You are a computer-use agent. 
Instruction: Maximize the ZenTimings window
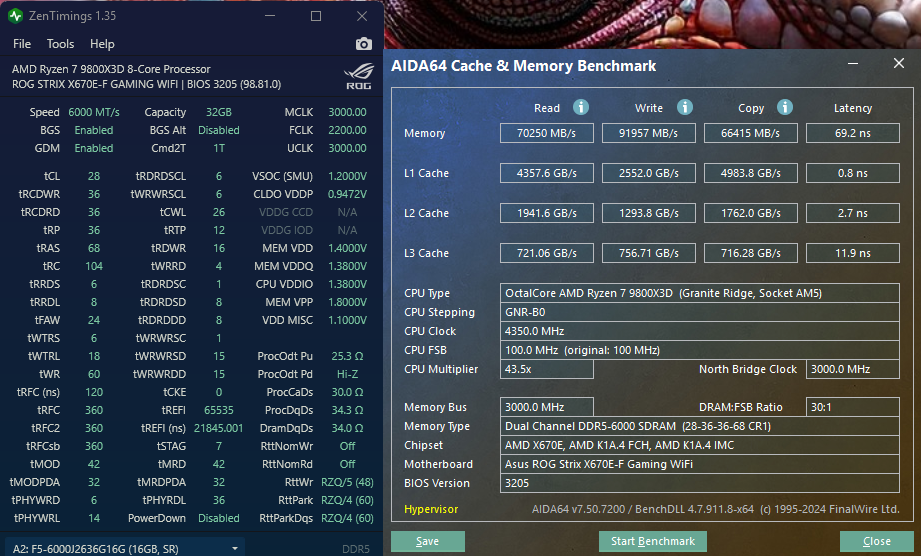coord(316,16)
